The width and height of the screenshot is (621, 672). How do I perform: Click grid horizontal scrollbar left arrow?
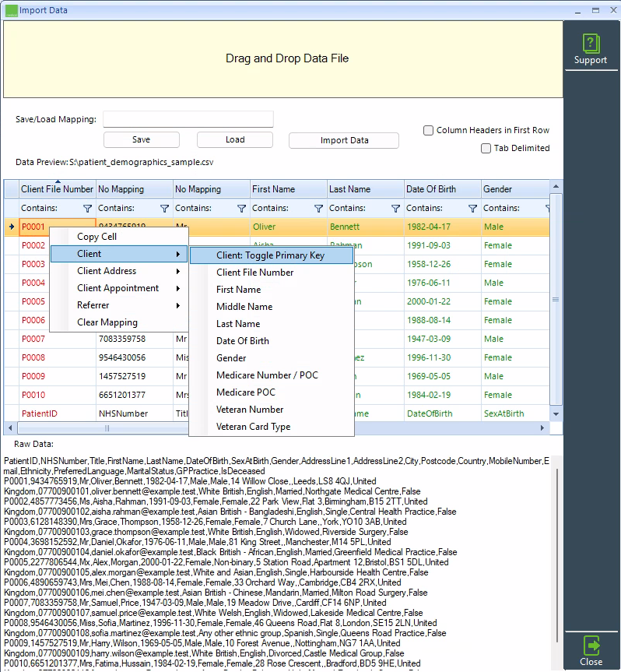coord(10,427)
